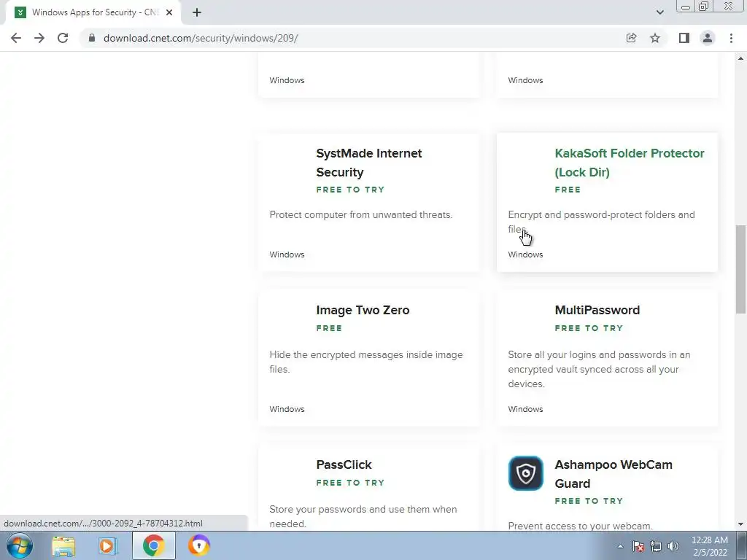Open Ashampoo WebCam Guard listing
The width and height of the screenshot is (747, 560).
(614, 474)
